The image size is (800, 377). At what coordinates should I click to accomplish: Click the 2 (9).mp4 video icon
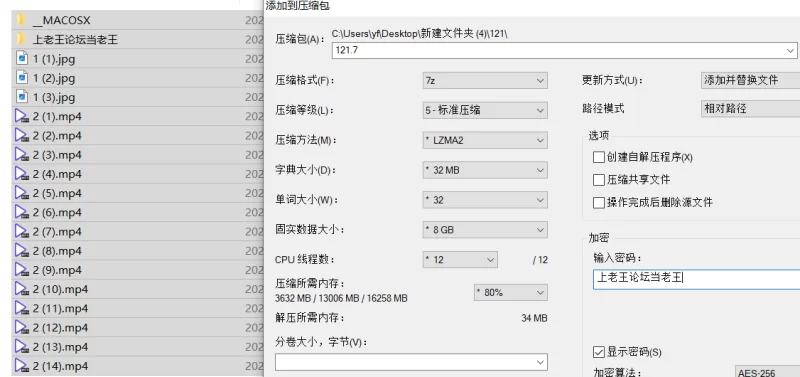21,270
